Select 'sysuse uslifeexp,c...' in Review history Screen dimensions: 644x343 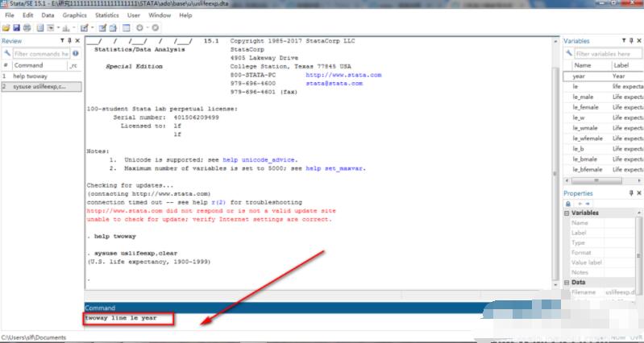[x=41, y=87]
